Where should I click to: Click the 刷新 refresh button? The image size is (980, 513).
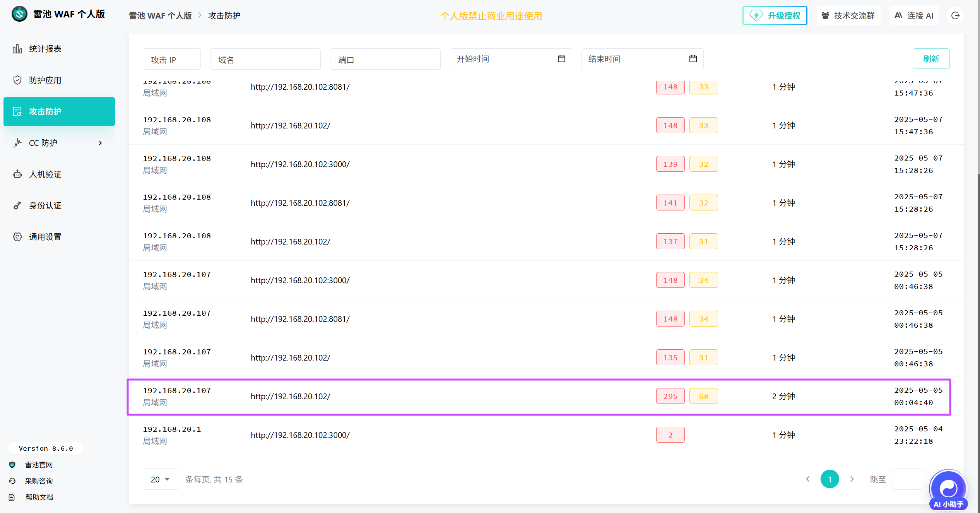[931, 59]
